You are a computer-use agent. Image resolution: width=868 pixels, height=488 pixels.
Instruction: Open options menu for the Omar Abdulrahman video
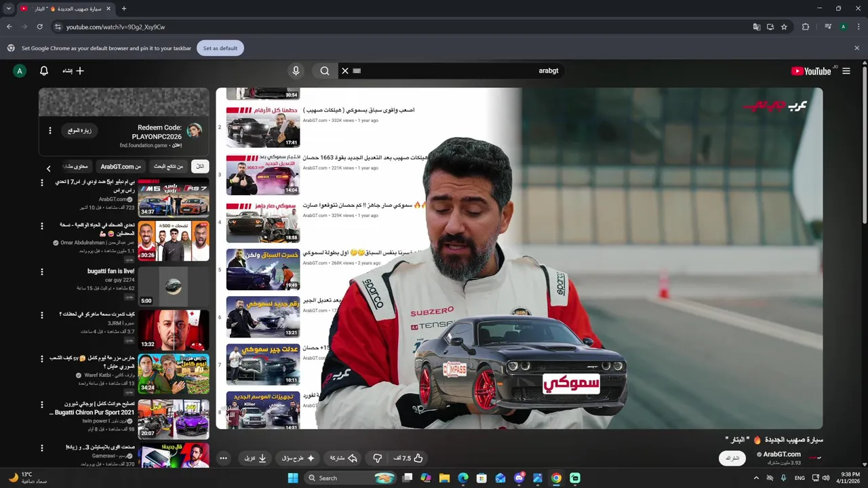pos(42,226)
